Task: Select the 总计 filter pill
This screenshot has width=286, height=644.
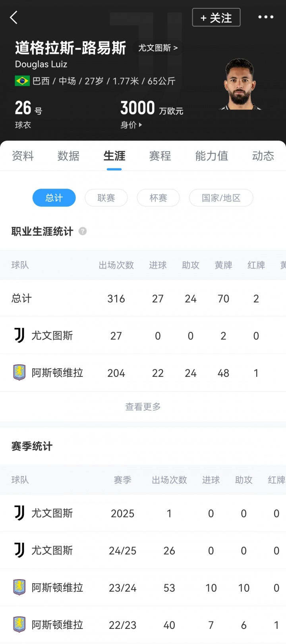Action: [x=54, y=198]
